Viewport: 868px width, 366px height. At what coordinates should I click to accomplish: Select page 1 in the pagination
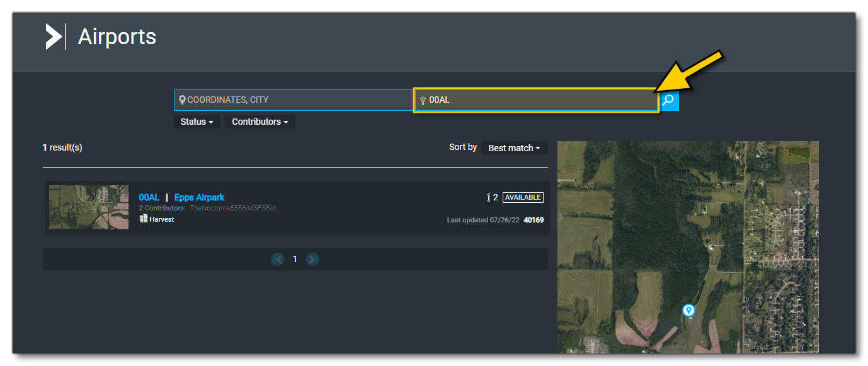[x=295, y=258]
